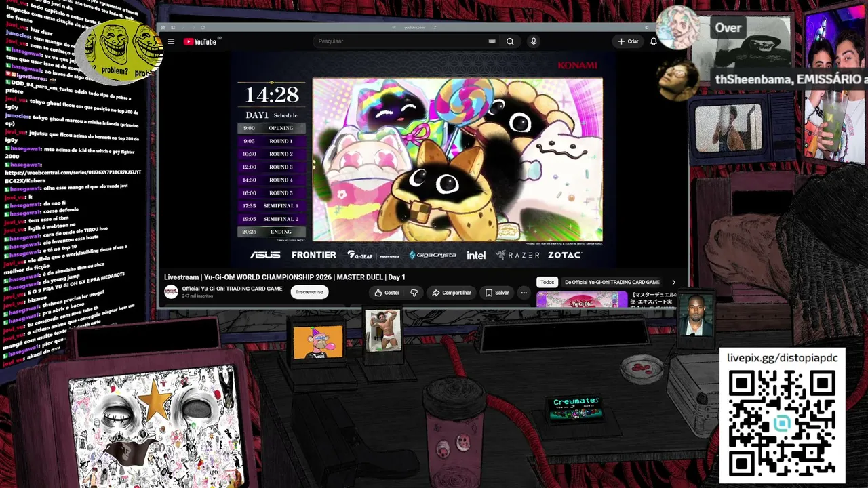Click the "247 mil inscritos" subscriber count
Image resolution: width=868 pixels, height=488 pixels.
point(197,296)
